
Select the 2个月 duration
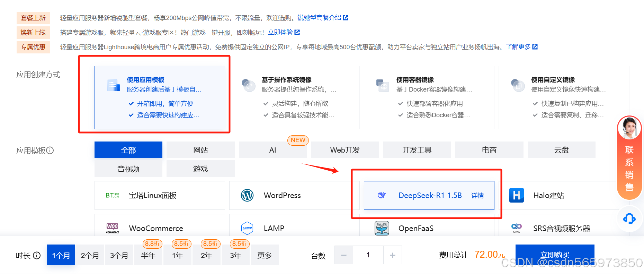(90, 255)
